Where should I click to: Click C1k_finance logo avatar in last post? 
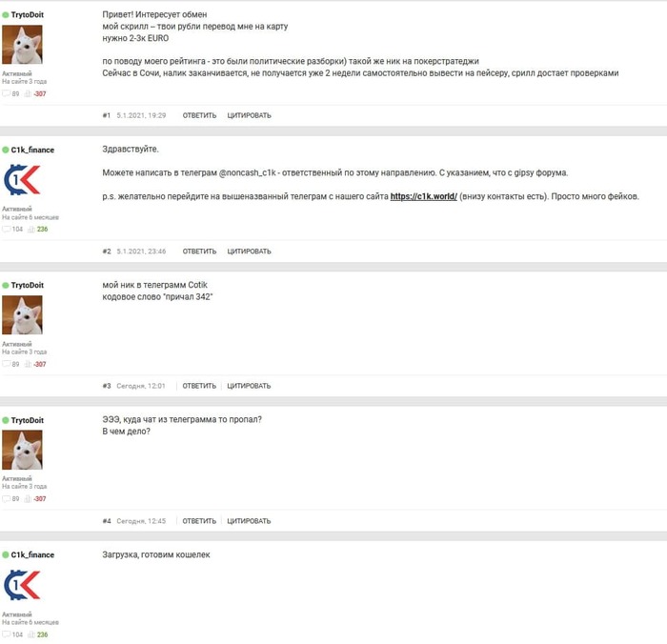[x=22, y=585]
